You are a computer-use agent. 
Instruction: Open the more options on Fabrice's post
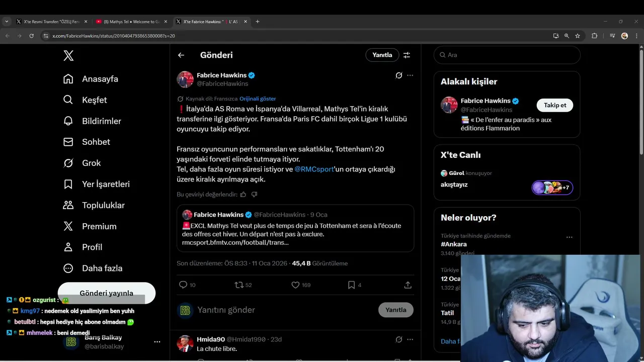(x=410, y=75)
